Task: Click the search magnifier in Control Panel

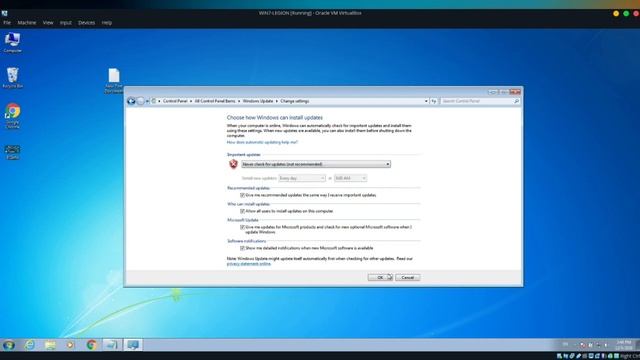Action: pyautogui.click(x=516, y=101)
